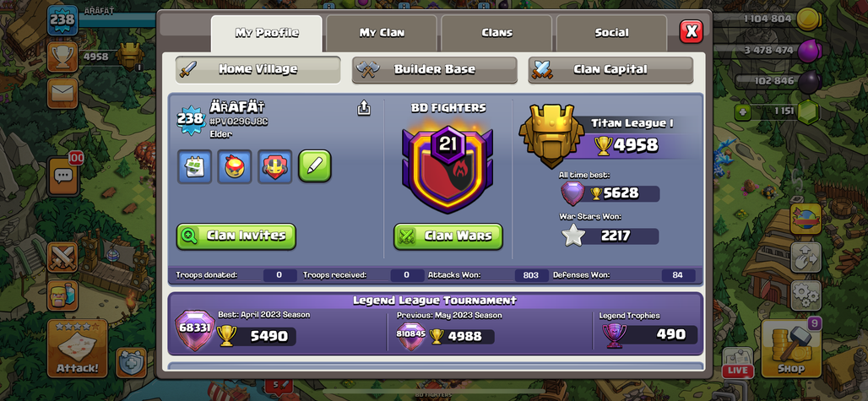868x401 pixels.
Task: Switch to the My Clan tab
Action: pos(382,33)
